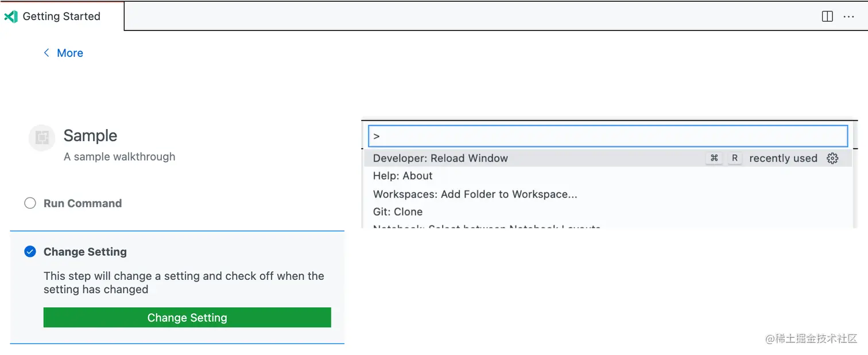868x355 pixels.
Task: Toggle the Change Setting step checkmark
Action: pyautogui.click(x=30, y=252)
